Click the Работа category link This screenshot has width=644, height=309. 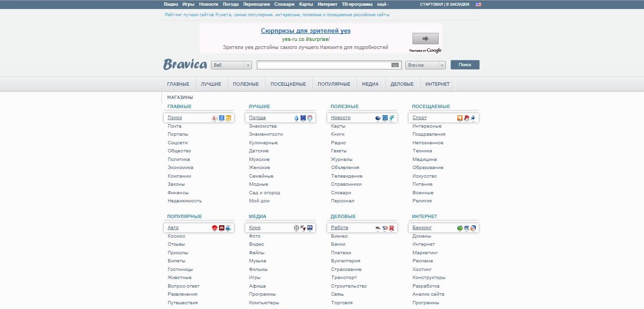340,228
